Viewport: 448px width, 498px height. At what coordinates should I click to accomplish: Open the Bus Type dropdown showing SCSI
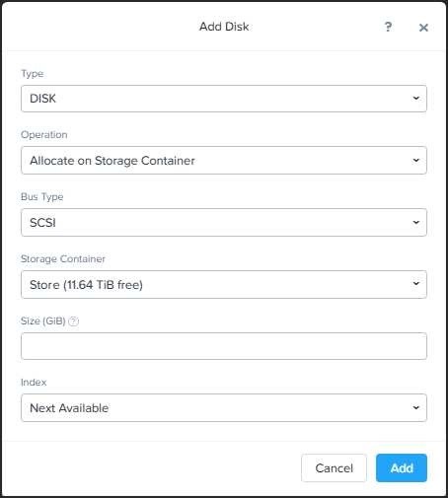coord(224,223)
